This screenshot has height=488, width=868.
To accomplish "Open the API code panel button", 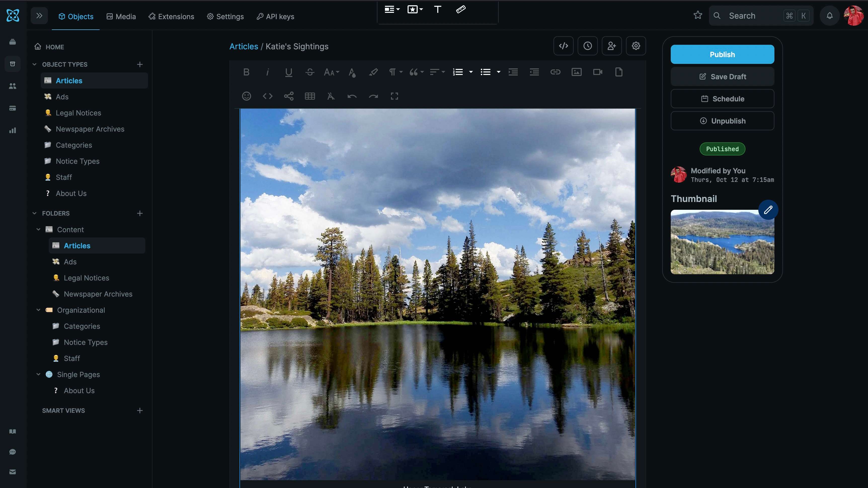I will [563, 46].
